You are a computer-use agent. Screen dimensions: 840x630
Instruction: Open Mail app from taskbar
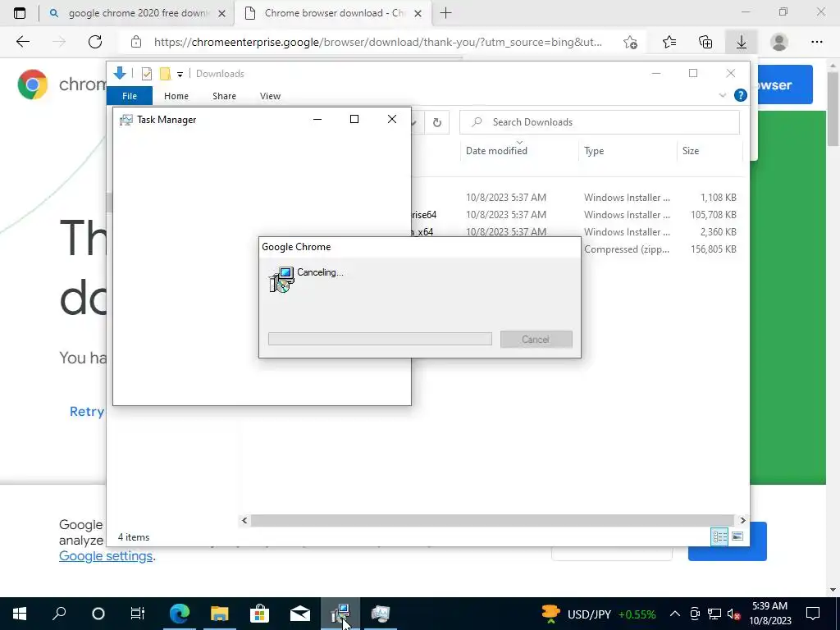click(x=300, y=614)
